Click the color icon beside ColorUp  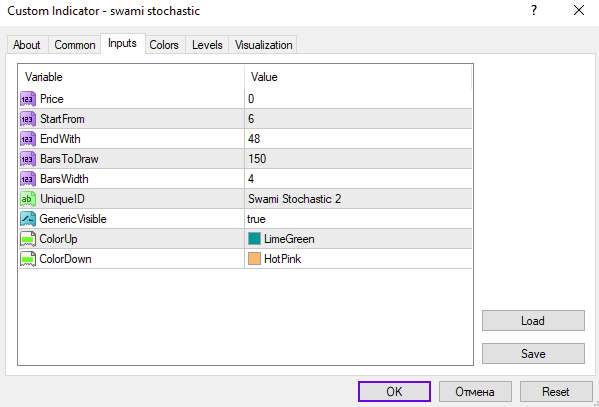click(28, 239)
